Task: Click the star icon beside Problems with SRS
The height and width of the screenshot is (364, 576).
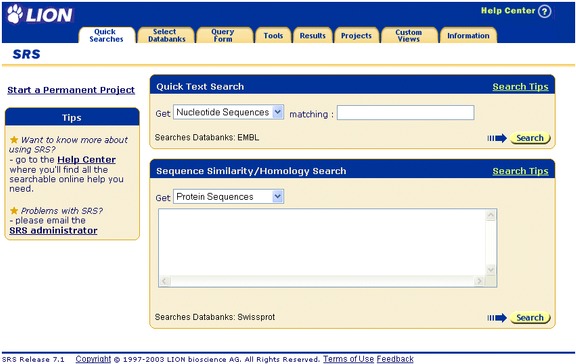Action: (14, 210)
